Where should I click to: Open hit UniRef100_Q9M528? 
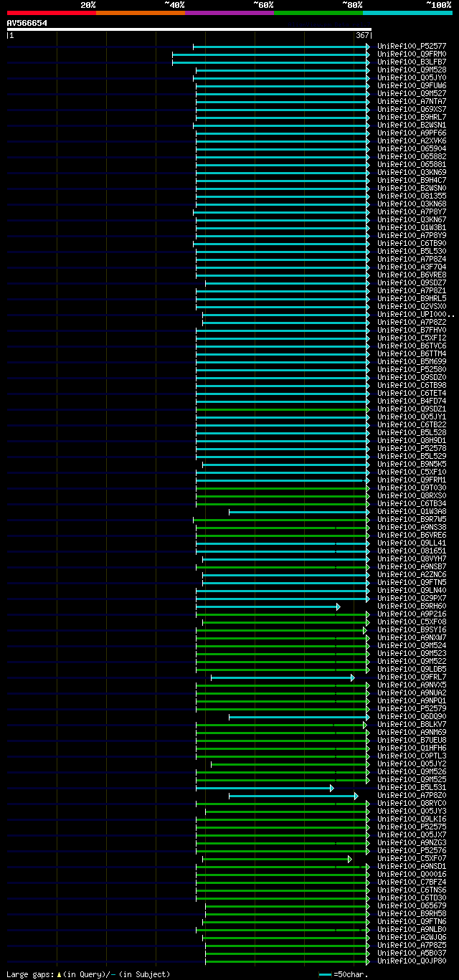click(x=412, y=70)
